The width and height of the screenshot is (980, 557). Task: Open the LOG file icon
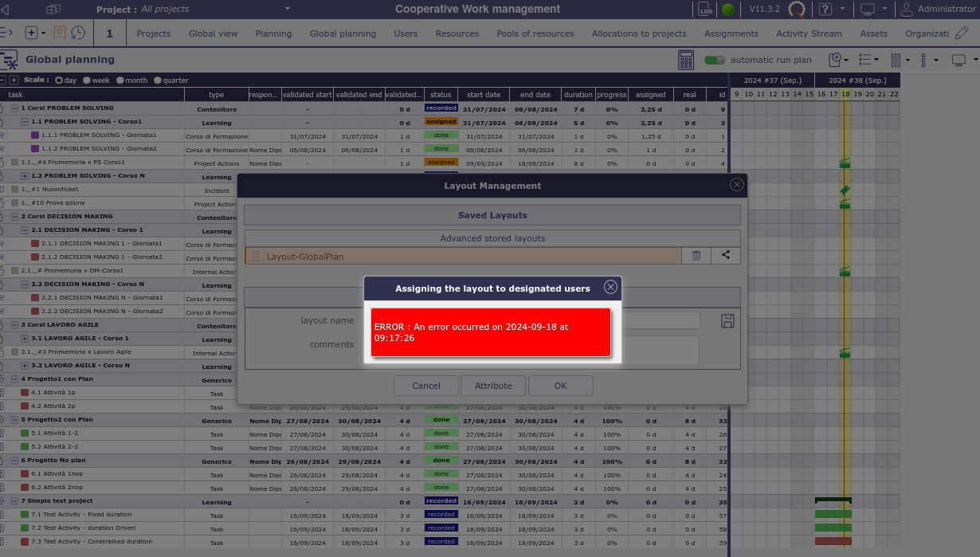click(705, 10)
